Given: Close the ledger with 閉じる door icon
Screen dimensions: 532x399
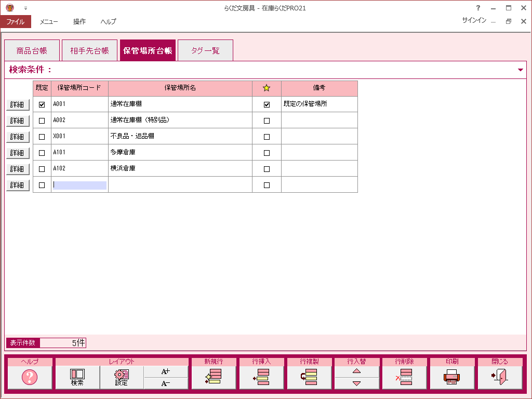Looking at the screenshot, I should click(499, 377).
